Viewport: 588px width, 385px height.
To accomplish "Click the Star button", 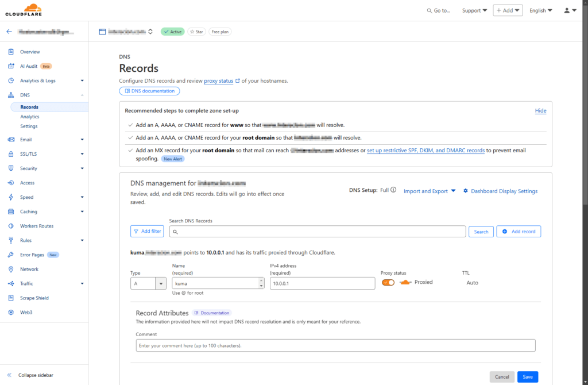I will pyautogui.click(x=196, y=32).
